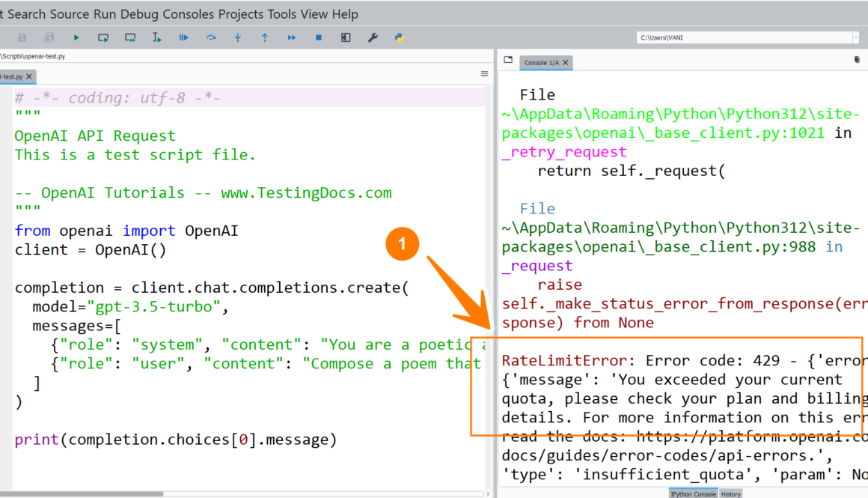The image size is (868, 498).
Task: Start debugging the file
Action: point(184,37)
